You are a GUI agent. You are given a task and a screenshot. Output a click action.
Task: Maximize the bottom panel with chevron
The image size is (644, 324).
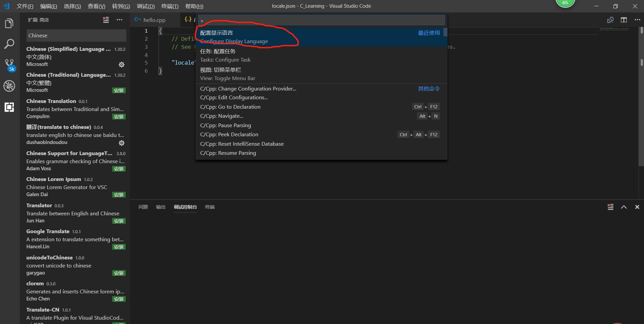point(624,207)
